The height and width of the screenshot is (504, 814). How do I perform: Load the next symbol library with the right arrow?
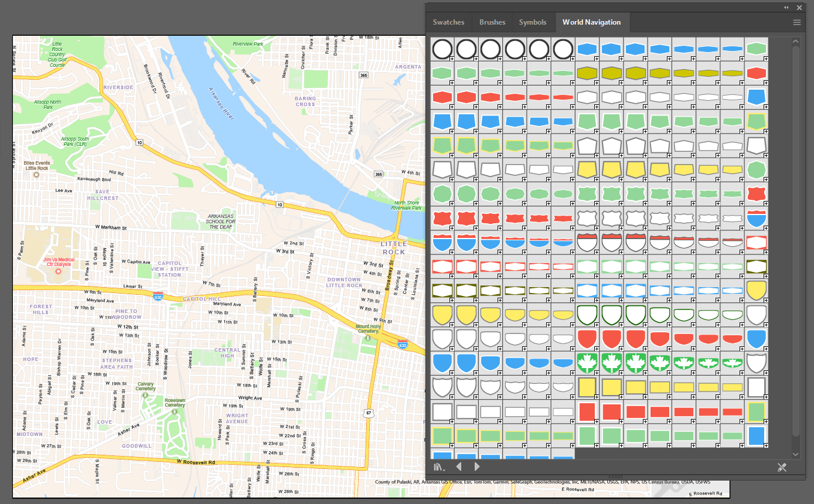tap(476, 466)
